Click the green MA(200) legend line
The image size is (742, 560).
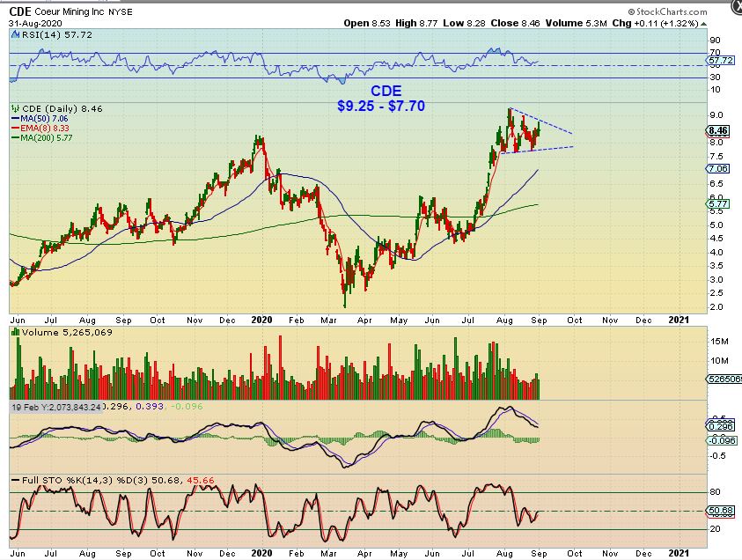pos(15,137)
